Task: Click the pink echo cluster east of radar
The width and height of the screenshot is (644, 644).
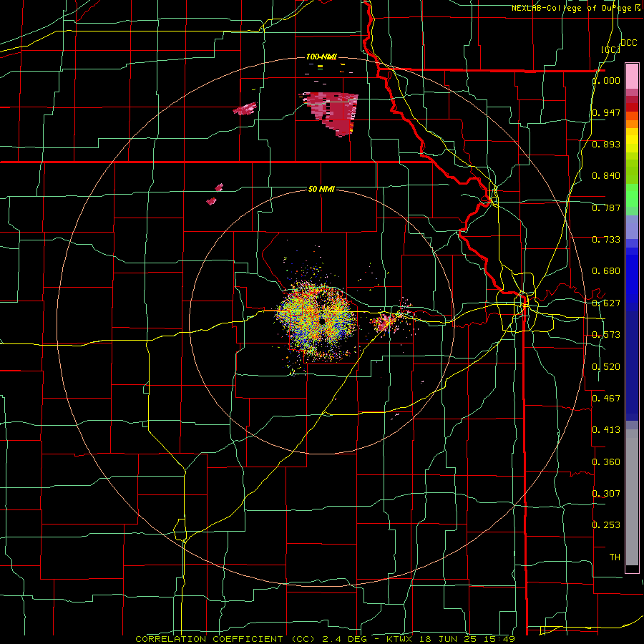Action: click(384, 321)
